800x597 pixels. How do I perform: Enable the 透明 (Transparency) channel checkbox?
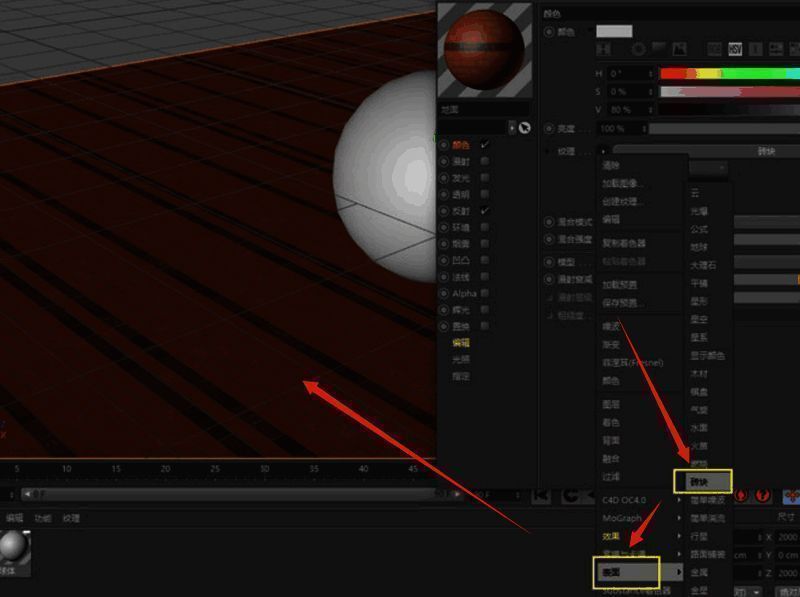pos(485,195)
